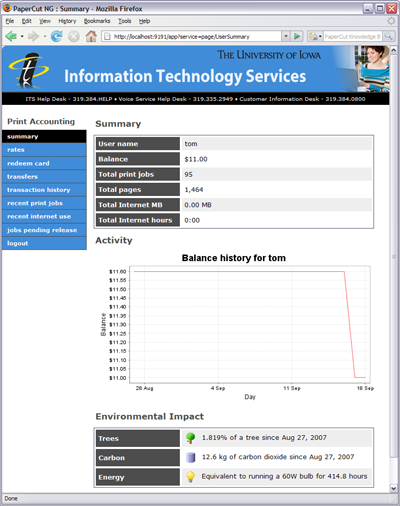Click the Firefox Back arrow button
This screenshot has width=400, height=506.
click(11, 36)
